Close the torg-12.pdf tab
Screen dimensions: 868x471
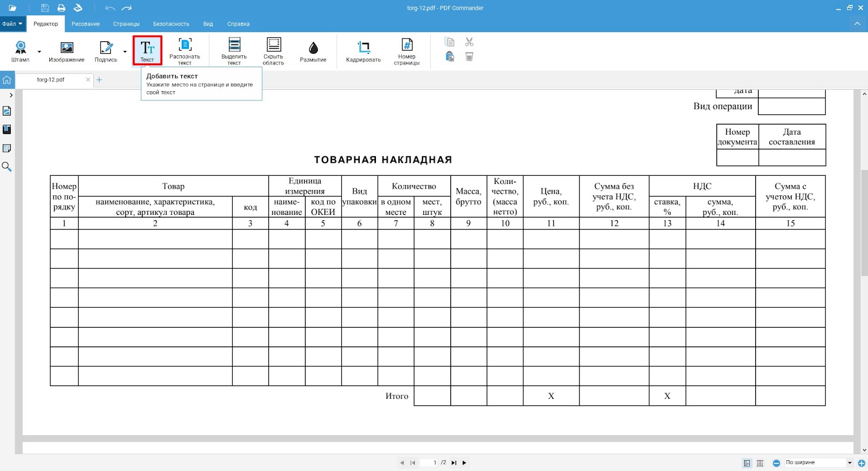pyautogui.click(x=88, y=80)
